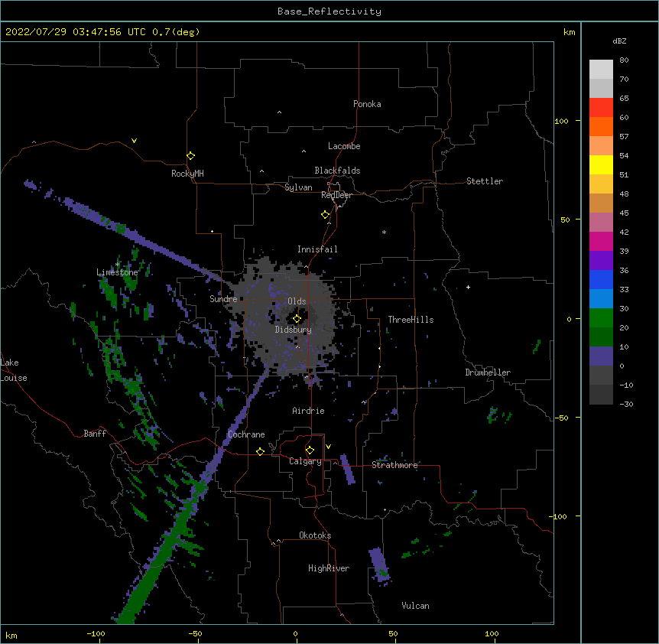Viewport: 659px width, 644px height.
Task: Click the Strathmore label
Action: coord(394,465)
